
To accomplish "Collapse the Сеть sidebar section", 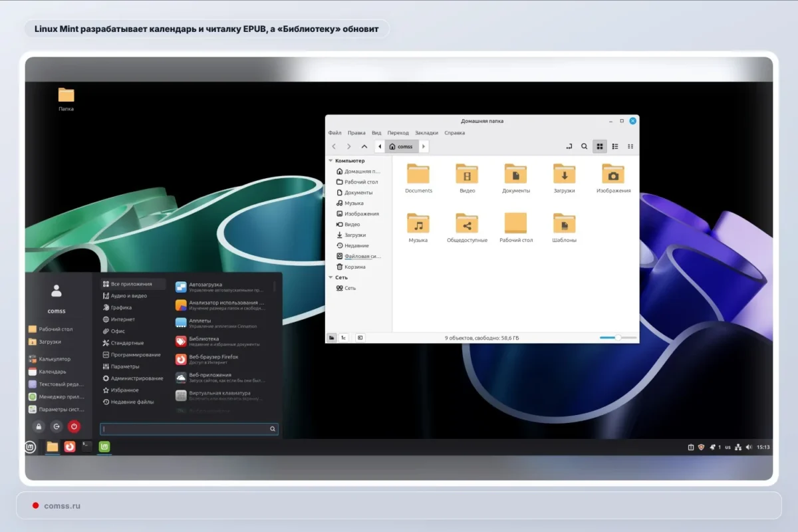I will [x=331, y=277].
